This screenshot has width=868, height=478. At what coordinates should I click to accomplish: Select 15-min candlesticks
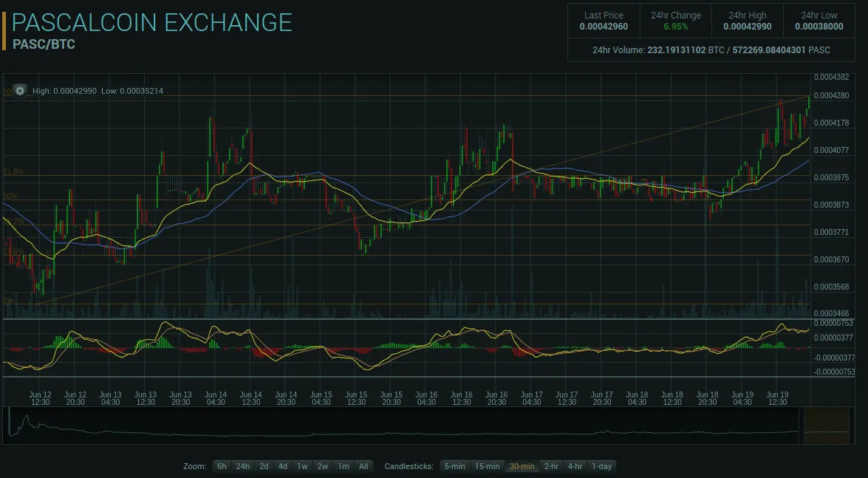coord(487,466)
